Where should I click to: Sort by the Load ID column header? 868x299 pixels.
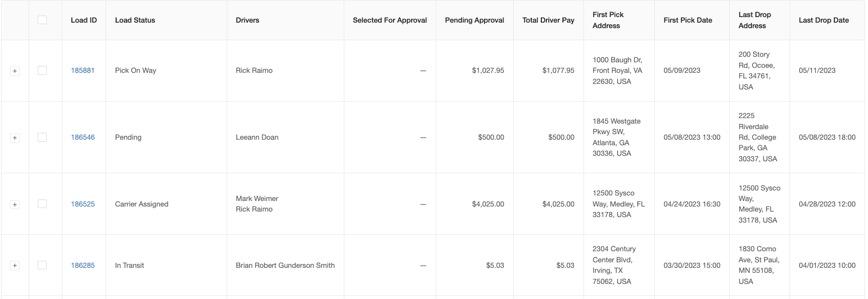[83, 20]
